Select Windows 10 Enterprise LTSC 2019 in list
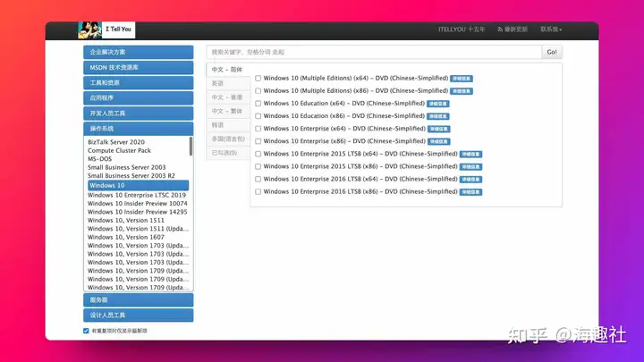Image resolution: width=644 pixels, height=362 pixels. [137, 195]
